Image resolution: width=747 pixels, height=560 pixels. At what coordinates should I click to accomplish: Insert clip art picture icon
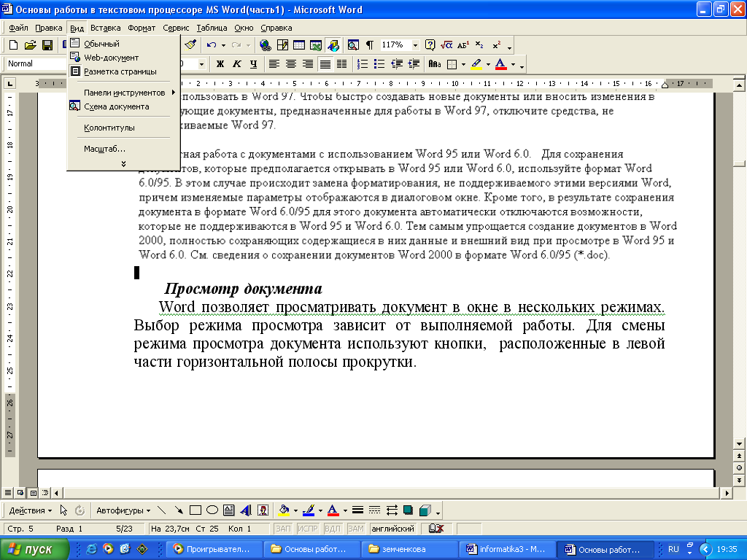pos(263,510)
